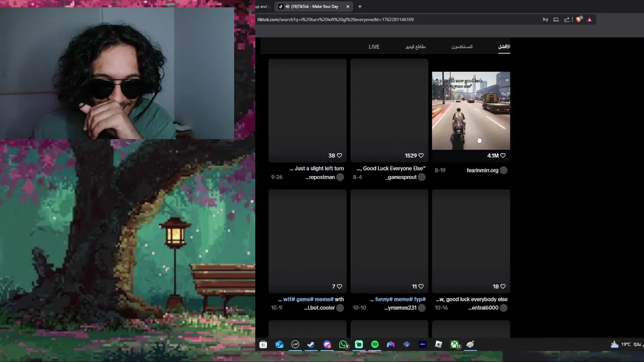This screenshot has width=644, height=362.
Task: Click the share icon in the address bar
Action: (x=567, y=20)
